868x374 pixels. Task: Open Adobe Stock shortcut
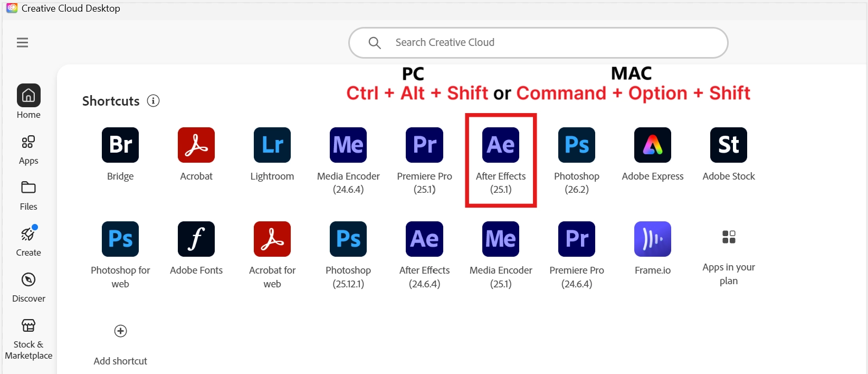(729, 145)
